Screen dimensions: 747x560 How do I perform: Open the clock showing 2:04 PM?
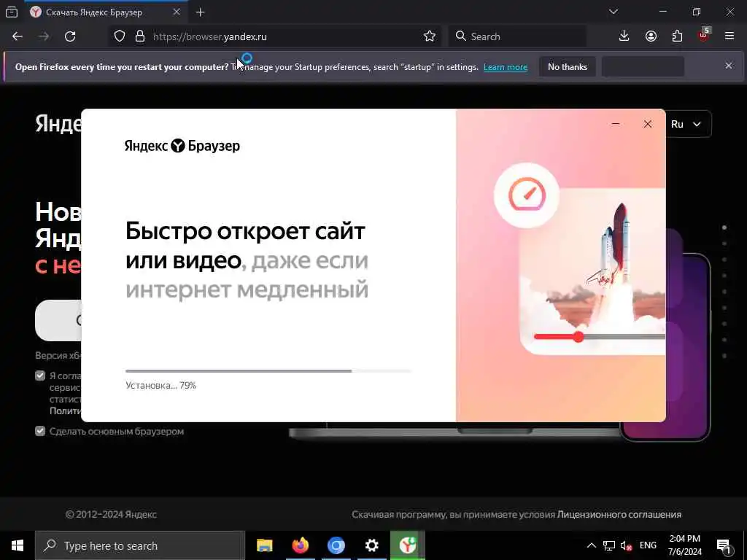[x=684, y=545]
